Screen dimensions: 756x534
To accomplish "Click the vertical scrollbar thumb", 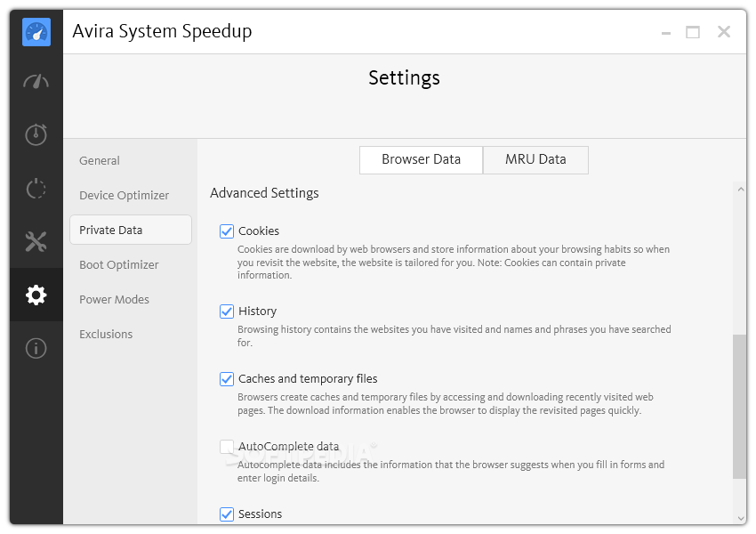I will 740,407.
